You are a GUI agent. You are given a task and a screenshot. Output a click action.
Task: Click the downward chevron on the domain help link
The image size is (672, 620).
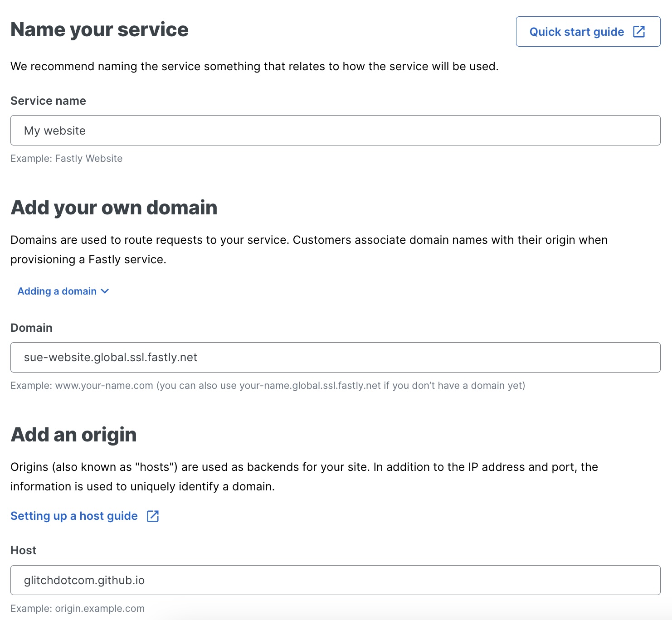105,291
